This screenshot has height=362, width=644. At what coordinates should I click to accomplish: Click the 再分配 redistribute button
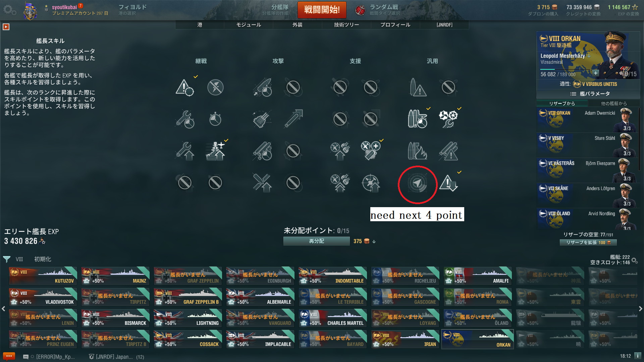[x=316, y=241]
